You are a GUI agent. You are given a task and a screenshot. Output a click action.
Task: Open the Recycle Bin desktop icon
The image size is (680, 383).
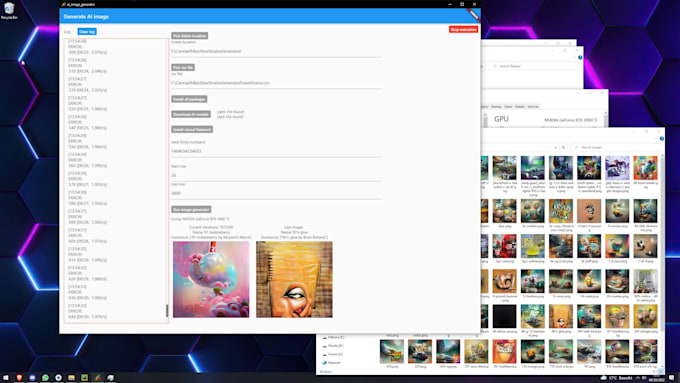tap(9, 11)
